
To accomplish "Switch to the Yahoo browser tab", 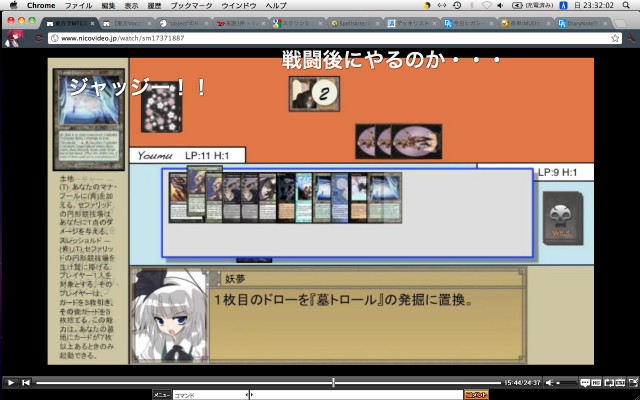I will click(240, 24).
